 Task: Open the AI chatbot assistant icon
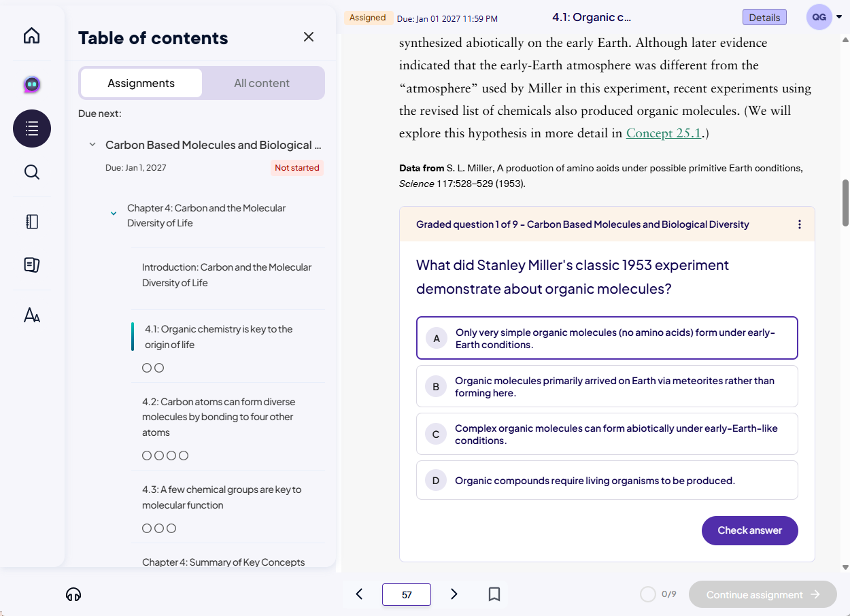[x=31, y=84]
